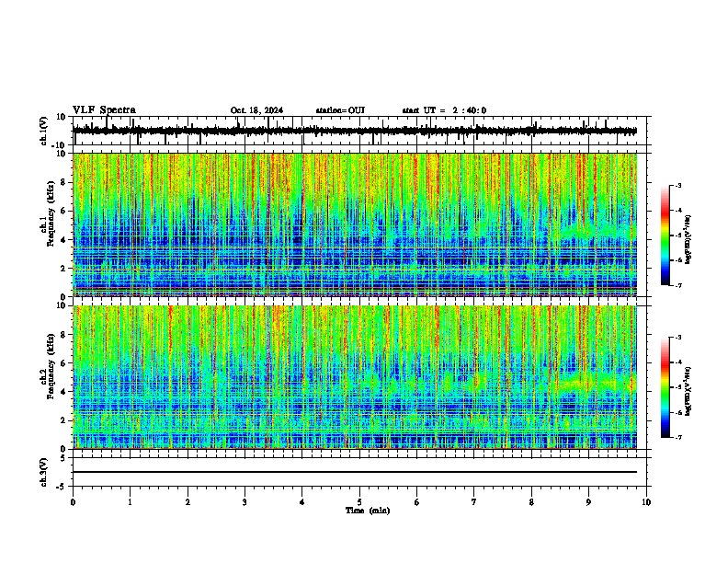The height and width of the screenshot is (563, 728).
Task: Click the ch.1 voltage waveform trace
Action: coord(354,131)
